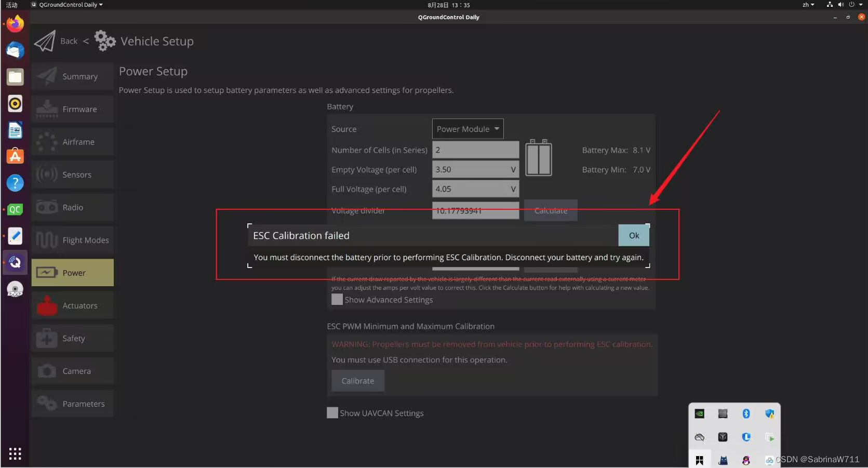Open the QGroundControl Daily app menu in top bar
This screenshot has width=868, height=468.
68,5
